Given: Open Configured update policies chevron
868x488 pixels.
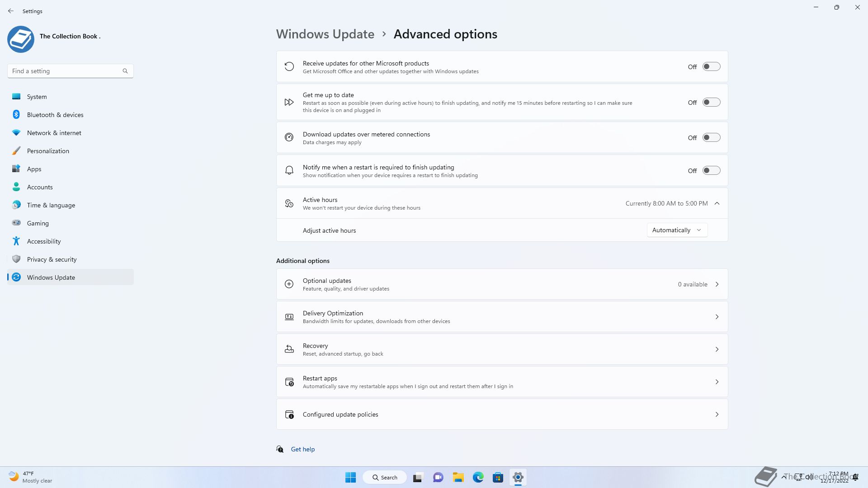Looking at the screenshot, I should [717, 414].
